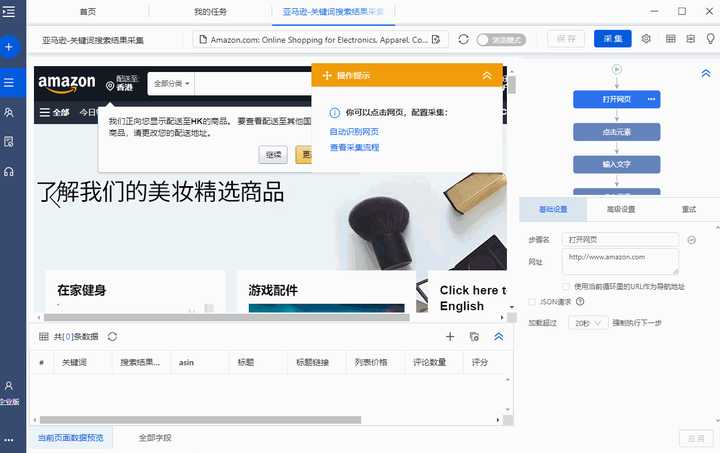Open the 全部分类 dropdown on Amazon
720x453 pixels.
171,84
